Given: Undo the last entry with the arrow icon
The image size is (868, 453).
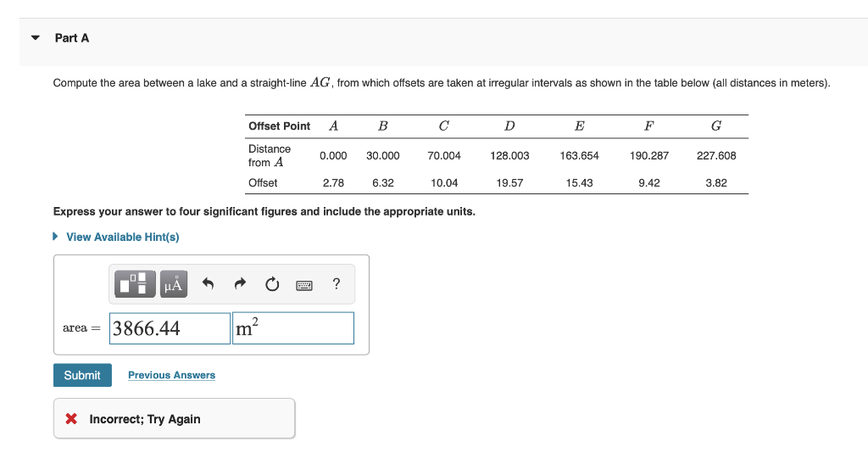Looking at the screenshot, I should [208, 284].
